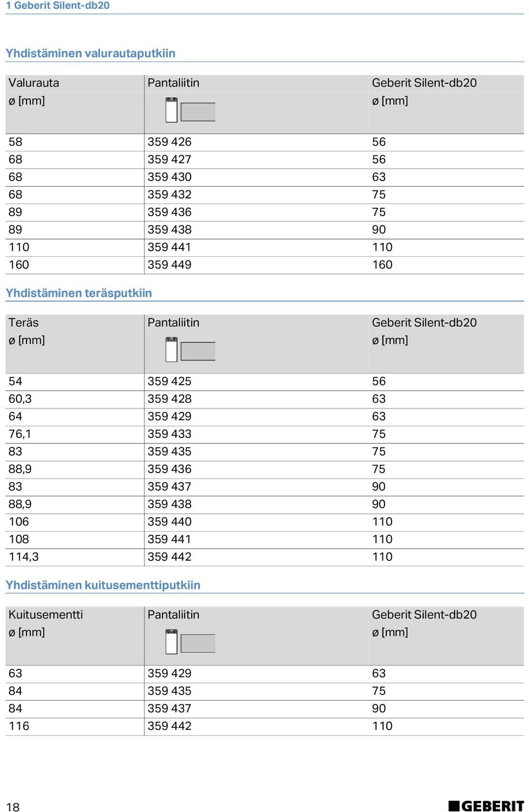
Task: Click the Pantaliitin clamp icon in Valurauta table
Action: coord(191,110)
